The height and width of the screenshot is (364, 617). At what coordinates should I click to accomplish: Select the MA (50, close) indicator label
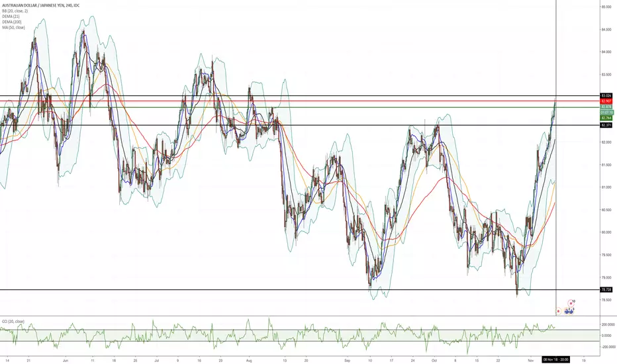point(13,28)
